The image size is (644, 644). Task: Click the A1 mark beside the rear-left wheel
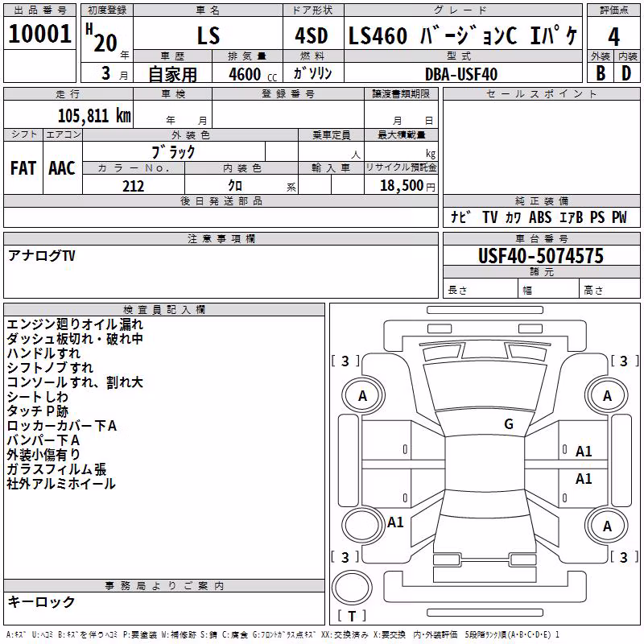pyautogui.click(x=395, y=522)
